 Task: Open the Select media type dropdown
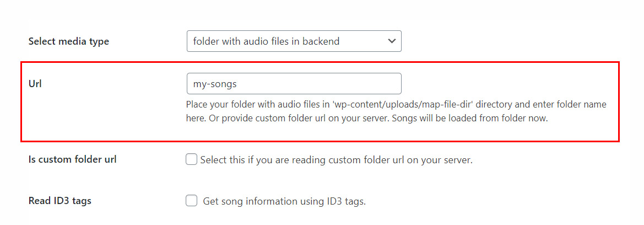coord(294,41)
